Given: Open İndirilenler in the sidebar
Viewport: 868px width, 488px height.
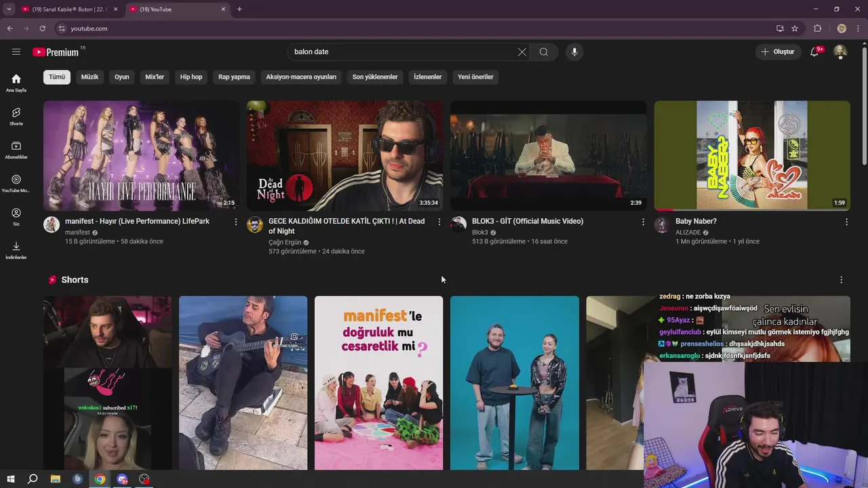Looking at the screenshot, I should 16,250.
